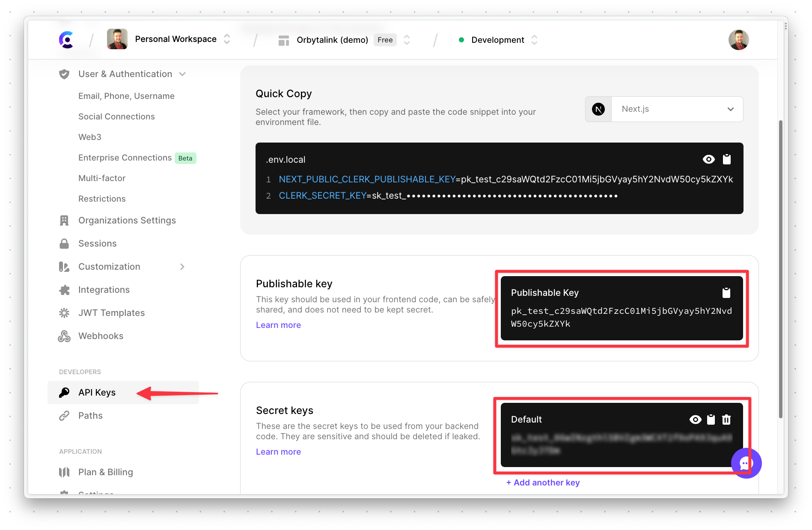Screen dimensions: 812x530
Task: Expand the Customization submenu
Action: point(182,266)
